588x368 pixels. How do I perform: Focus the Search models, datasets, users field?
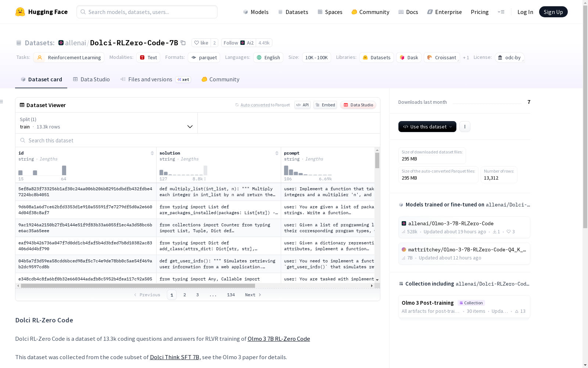click(147, 12)
